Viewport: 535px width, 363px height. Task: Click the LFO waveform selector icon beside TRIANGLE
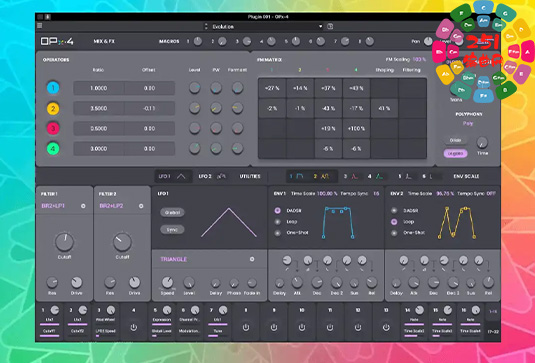252,259
